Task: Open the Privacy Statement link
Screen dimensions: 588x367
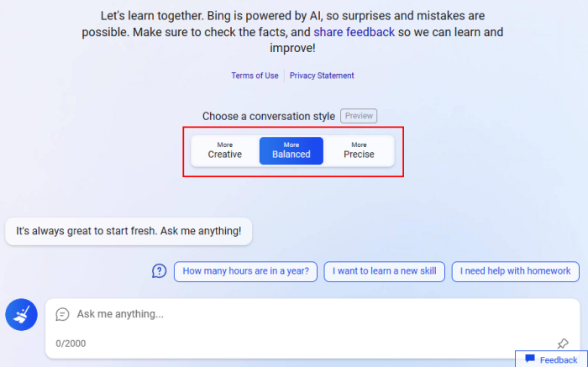Action: [322, 76]
